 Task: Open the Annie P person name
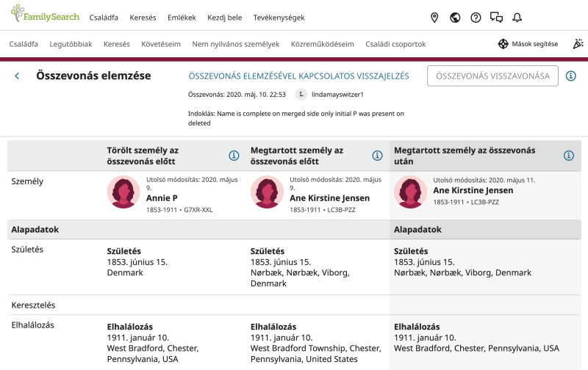coord(162,198)
